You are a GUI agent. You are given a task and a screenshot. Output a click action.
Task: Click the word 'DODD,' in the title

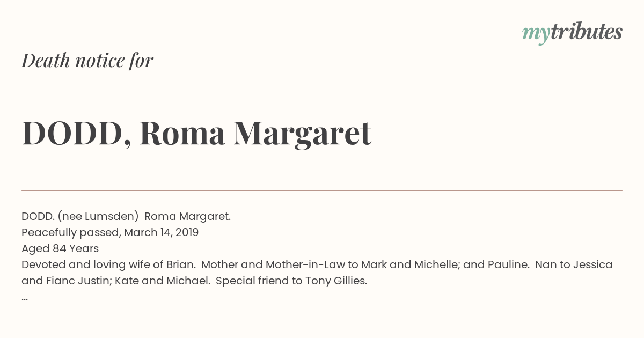point(77,134)
